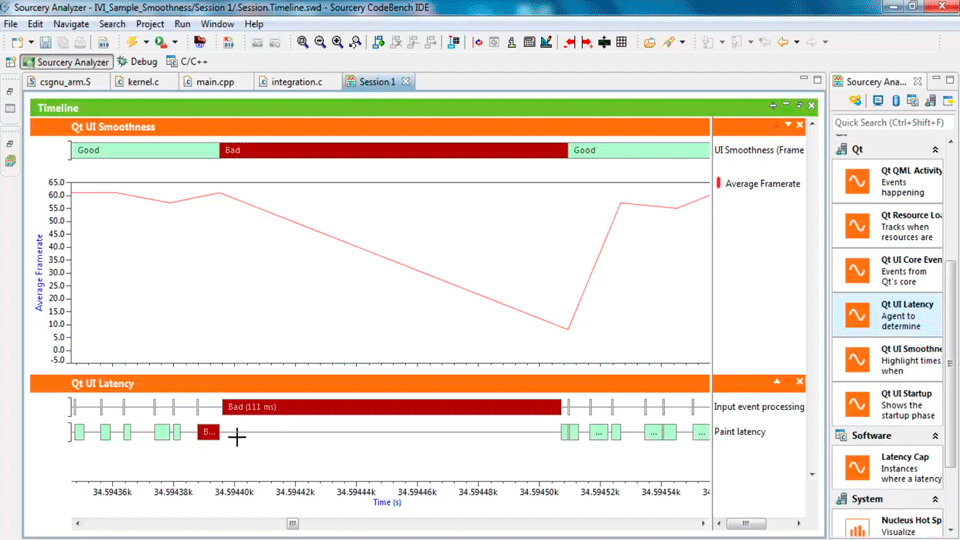Open the Navigate menu
960x540 pixels.
click(x=71, y=24)
